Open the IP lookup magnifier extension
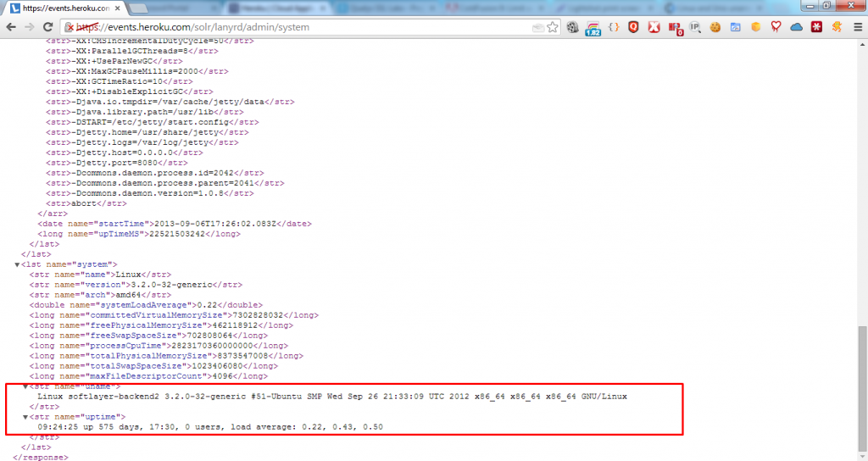868x461 pixels. click(695, 27)
